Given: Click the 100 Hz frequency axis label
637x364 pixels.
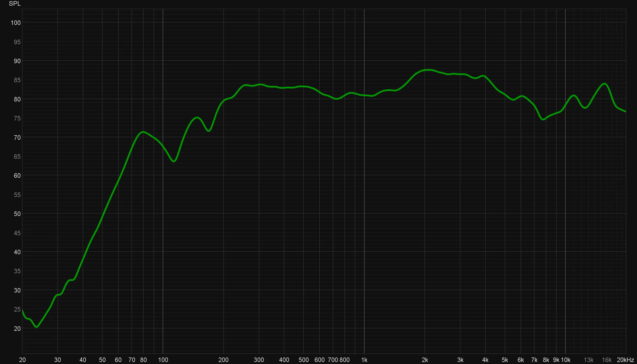Looking at the screenshot, I should 163,360.
